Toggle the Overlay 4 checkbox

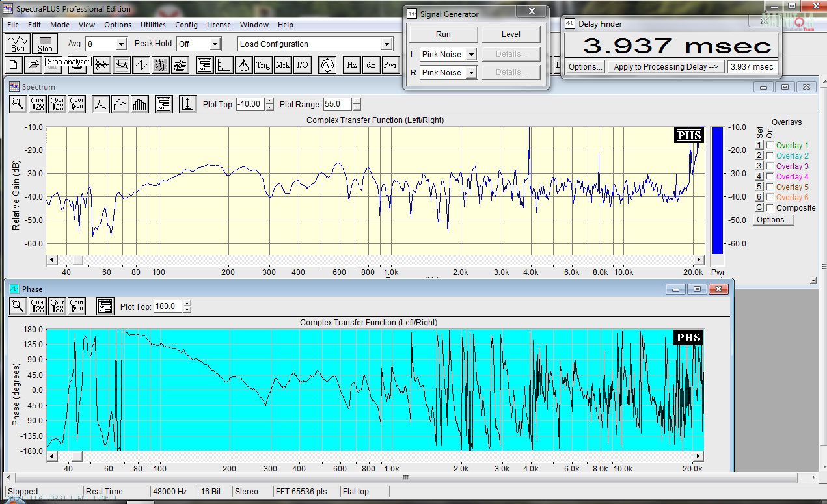click(x=770, y=176)
